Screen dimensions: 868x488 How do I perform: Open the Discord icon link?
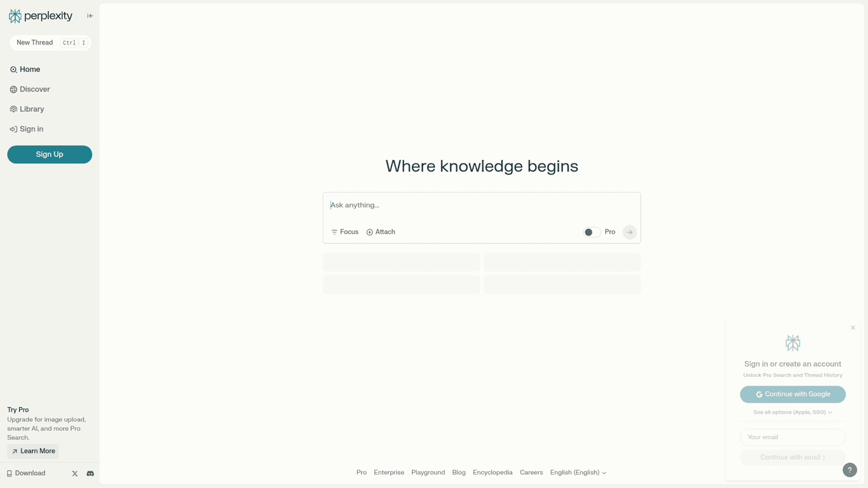[90, 473]
